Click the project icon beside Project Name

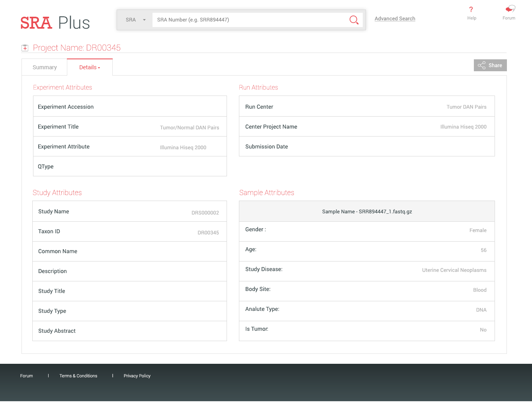25,48
